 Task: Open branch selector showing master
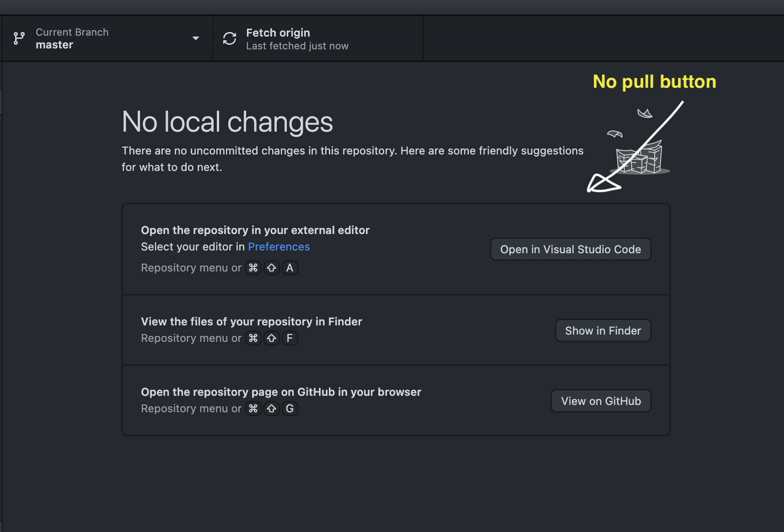point(54,44)
